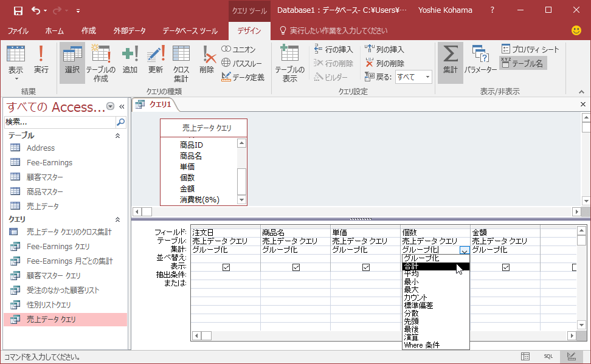591x364 pixels.
Task: Select the Address table
Action: point(41,148)
